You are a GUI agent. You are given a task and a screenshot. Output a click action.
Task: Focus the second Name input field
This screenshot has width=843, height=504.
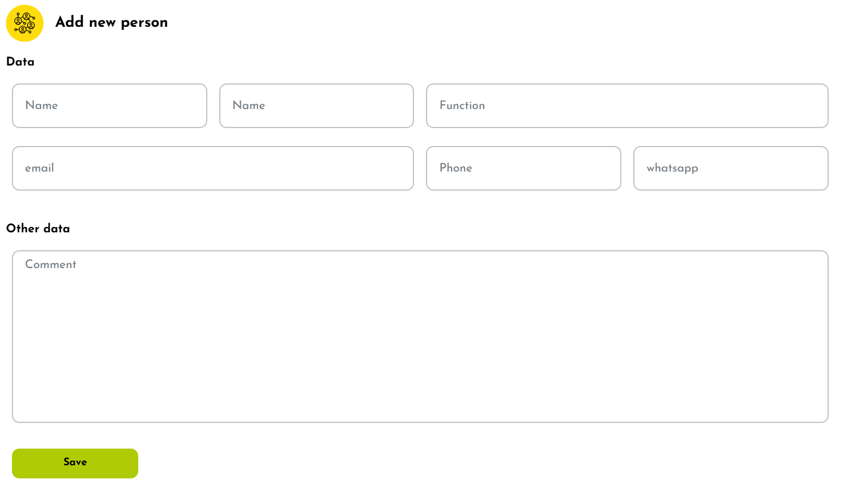(x=316, y=105)
